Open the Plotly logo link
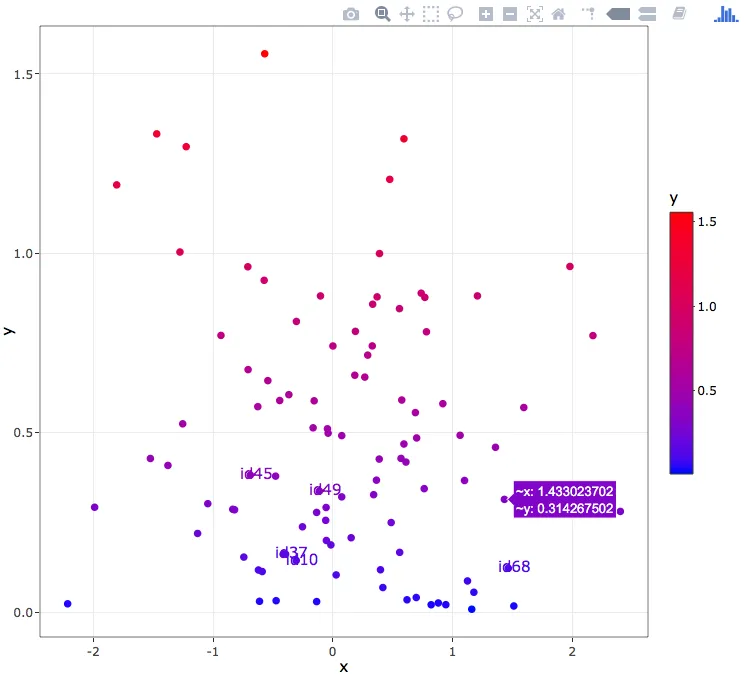 tap(726, 14)
